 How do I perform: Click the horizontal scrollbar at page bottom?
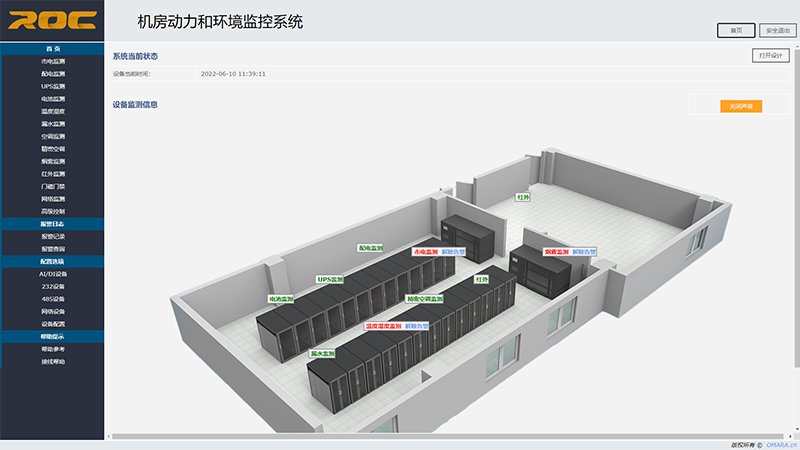coord(450,436)
